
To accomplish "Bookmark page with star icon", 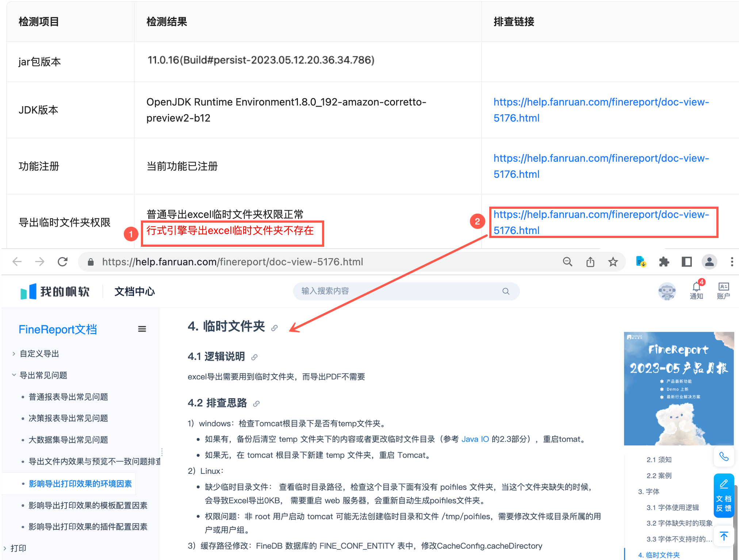I will tap(613, 262).
